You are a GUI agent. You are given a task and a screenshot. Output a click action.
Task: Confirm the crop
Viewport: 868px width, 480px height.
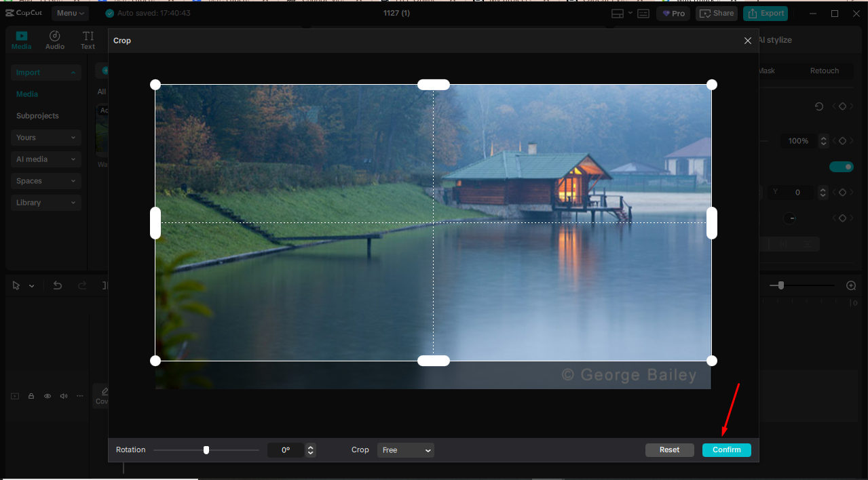pyautogui.click(x=726, y=449)
